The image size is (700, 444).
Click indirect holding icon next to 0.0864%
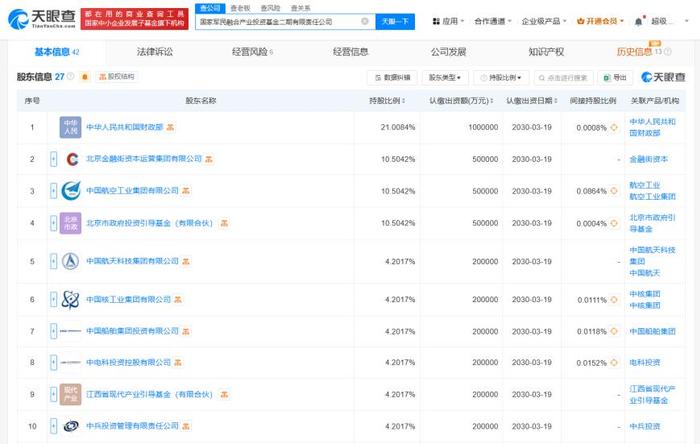click(x=614, y=191)
